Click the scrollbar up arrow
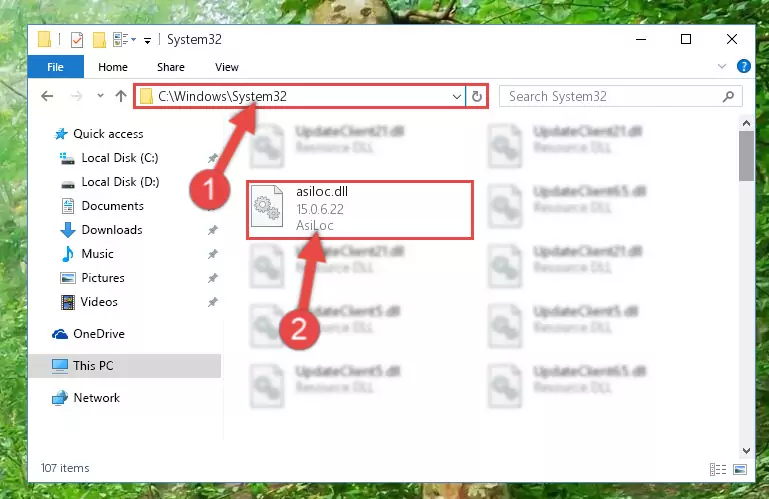Screen dimensions: 769x499 pyautogui.click(x=746, y=123)
